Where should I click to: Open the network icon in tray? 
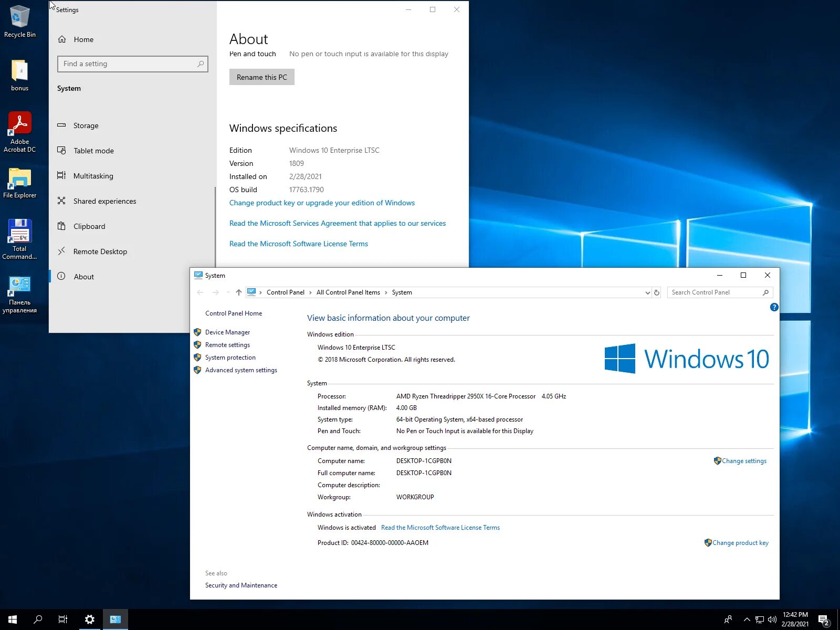(x=760, y=619)
